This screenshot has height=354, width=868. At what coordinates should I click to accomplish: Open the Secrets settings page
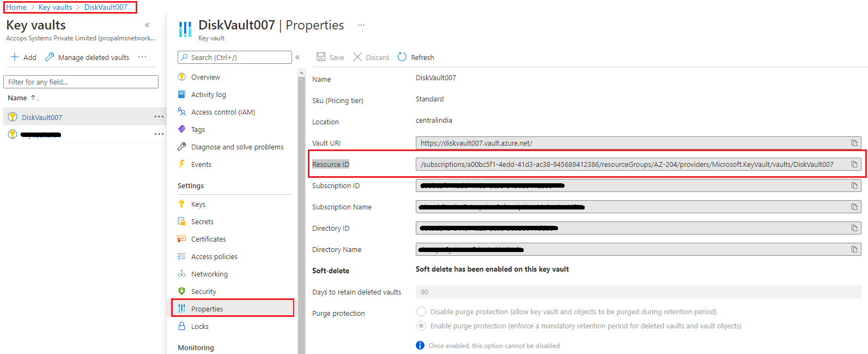(202, 221)
